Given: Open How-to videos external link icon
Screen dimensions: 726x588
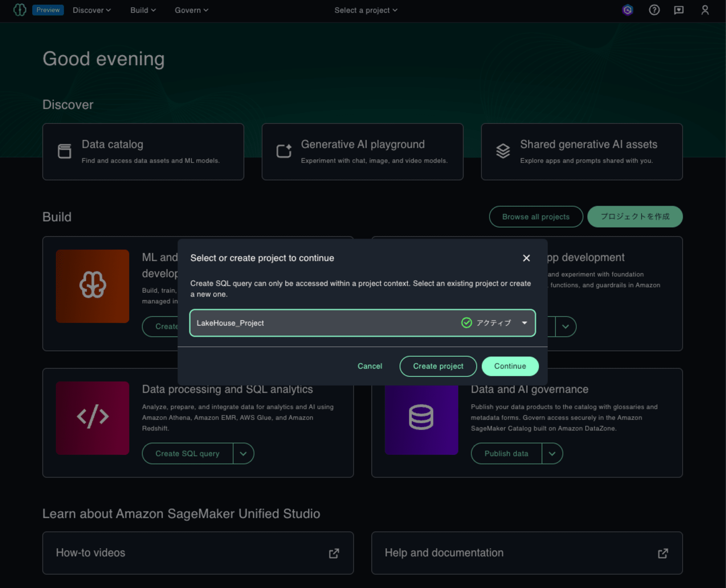Looking at the screenshot, I should (334, 553).
